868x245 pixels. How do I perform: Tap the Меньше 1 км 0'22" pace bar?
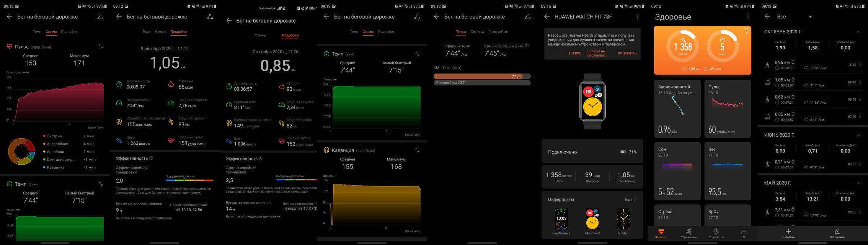[x=482, y=83]
